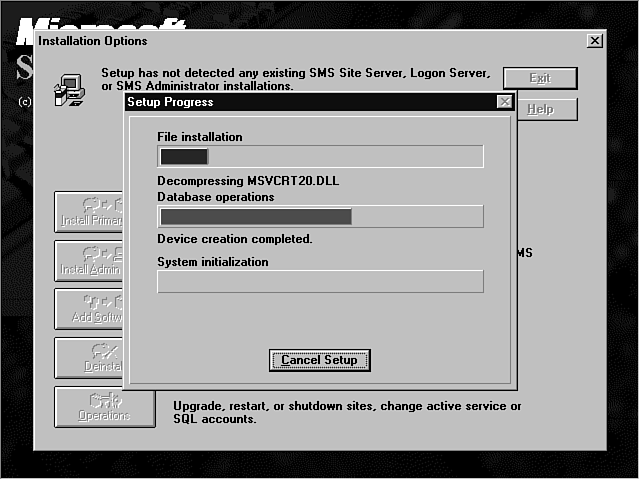
Task: Click the Add Software icon button
Action: [x=89, y=309]
